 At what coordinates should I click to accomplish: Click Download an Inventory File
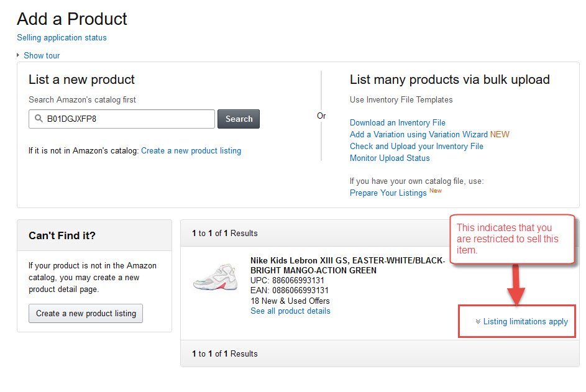click(x=397, y=122)
